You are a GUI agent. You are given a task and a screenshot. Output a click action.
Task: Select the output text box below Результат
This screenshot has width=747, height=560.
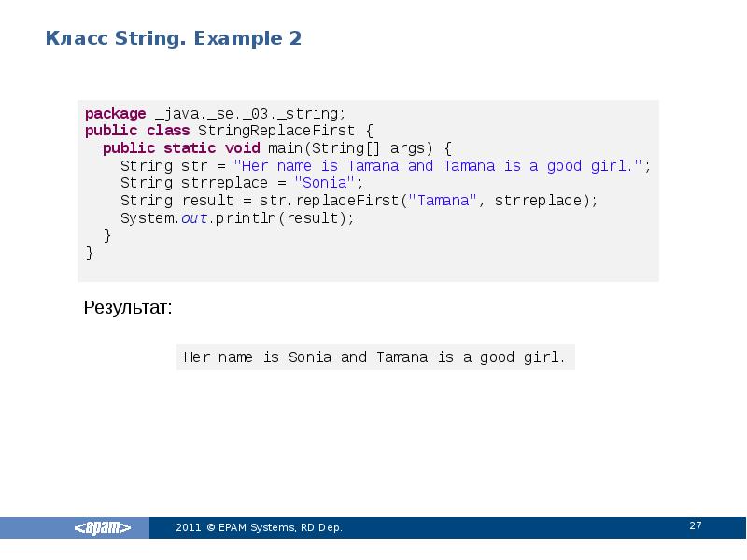375,357
